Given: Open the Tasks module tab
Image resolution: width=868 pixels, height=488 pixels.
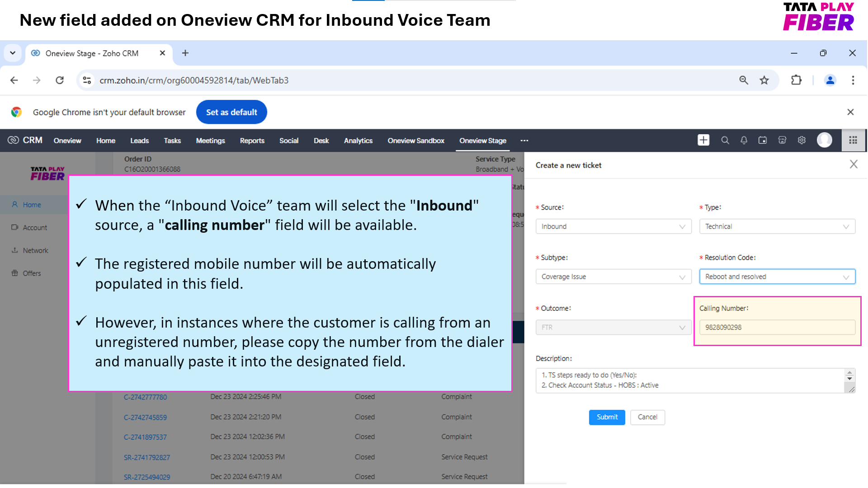Looking at the screenshot, I should coord(172,141).
